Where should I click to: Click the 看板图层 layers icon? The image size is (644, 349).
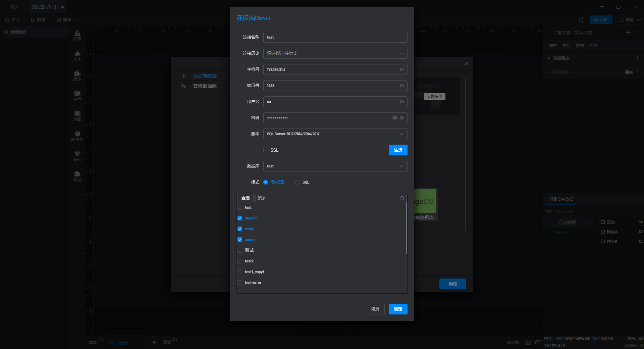[6, 32]
